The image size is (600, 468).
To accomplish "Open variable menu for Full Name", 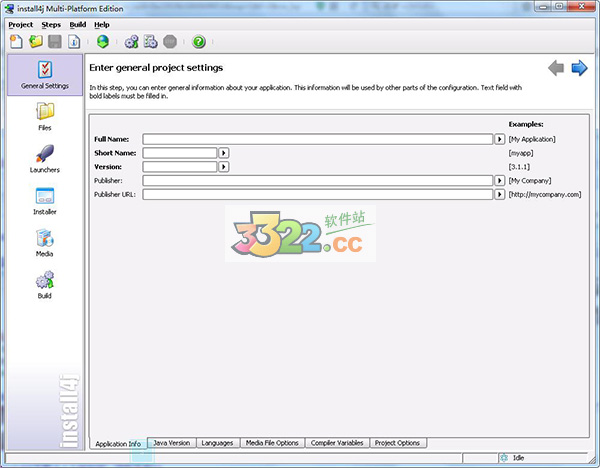I will pos(499,139).
